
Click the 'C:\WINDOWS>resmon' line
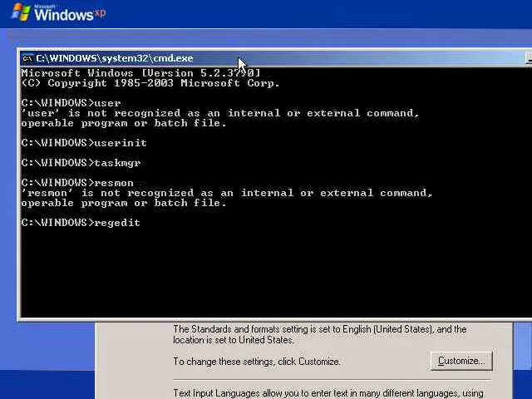click(x=77, y=183)
